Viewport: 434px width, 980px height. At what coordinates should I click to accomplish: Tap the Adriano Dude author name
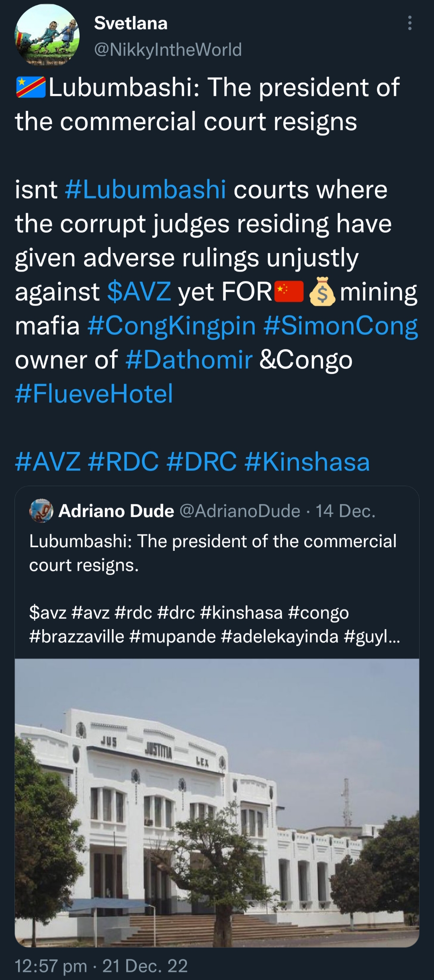[116, 511]
